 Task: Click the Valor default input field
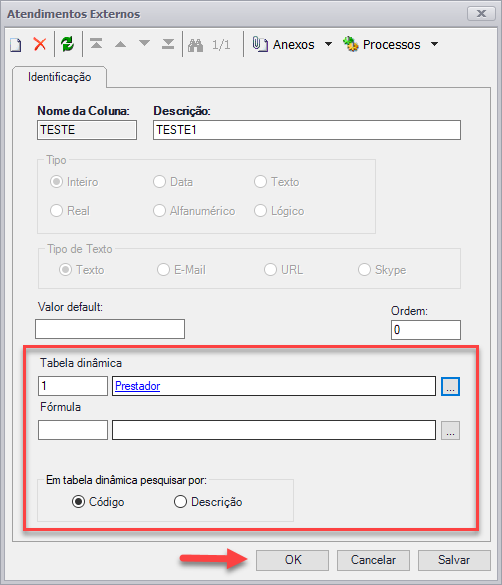pos(110,329)
